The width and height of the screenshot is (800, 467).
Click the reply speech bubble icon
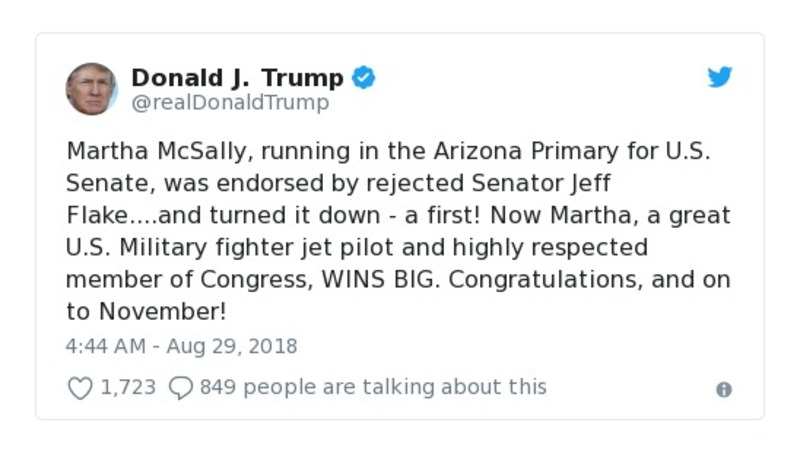[x=180, y=388]
